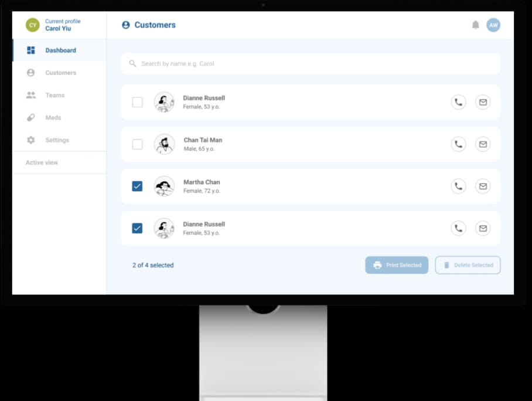Viewport: 532px width, 401px height.
Task: Uncheck the Martha Chan checkbox
Action: pyautogui.click(x=137, y=186)
